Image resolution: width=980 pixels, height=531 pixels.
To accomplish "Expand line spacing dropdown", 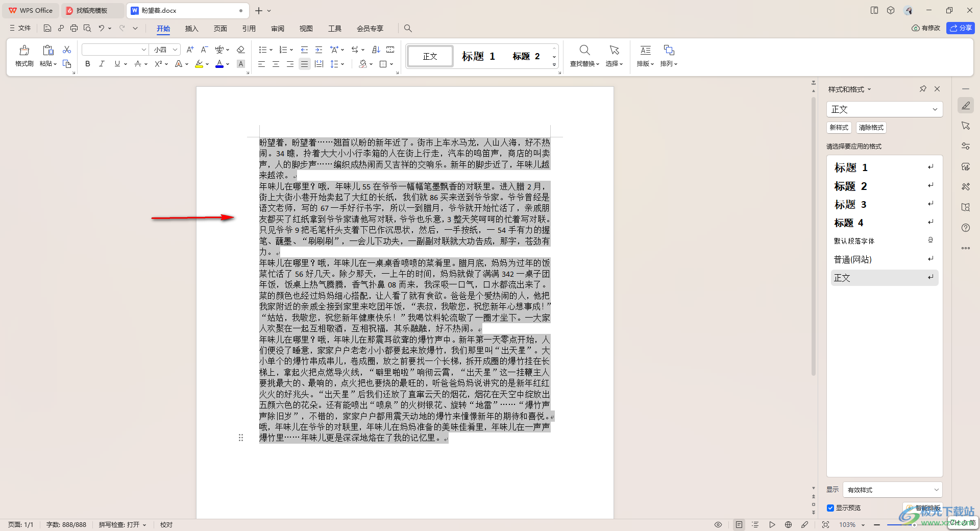I will pyautogui.click(x=342, y=64).
